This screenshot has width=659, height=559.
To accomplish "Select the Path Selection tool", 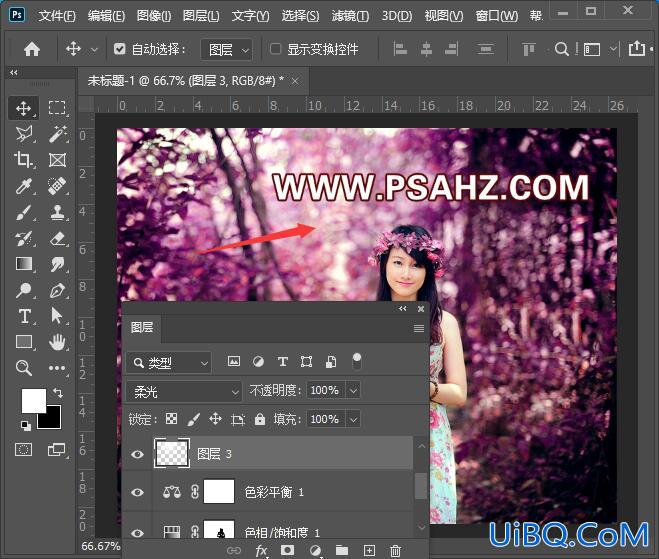I will [57, 316].
